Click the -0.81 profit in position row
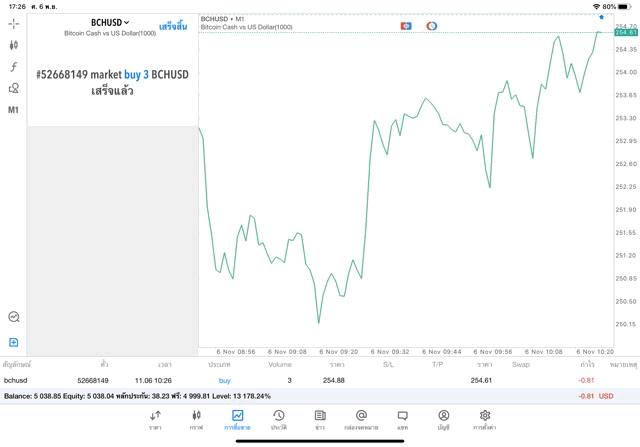 coord(586,380)
